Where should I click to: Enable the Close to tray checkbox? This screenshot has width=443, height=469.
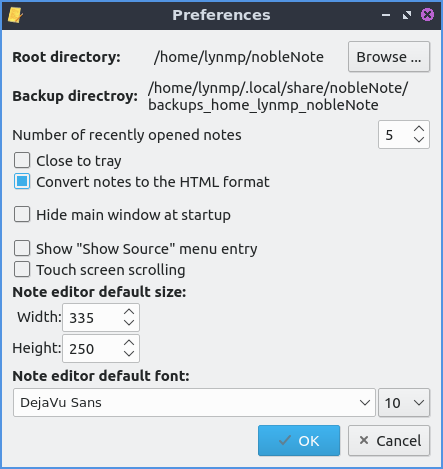coord(22,160)
